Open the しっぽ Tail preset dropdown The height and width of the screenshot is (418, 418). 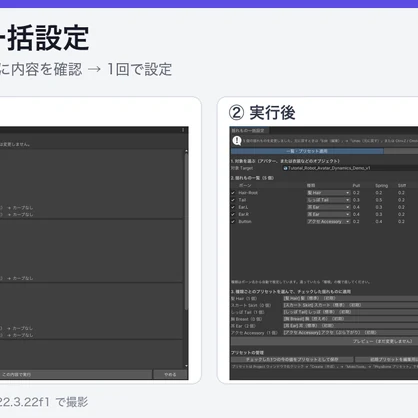pyautogui.click(x=350, y=312)
